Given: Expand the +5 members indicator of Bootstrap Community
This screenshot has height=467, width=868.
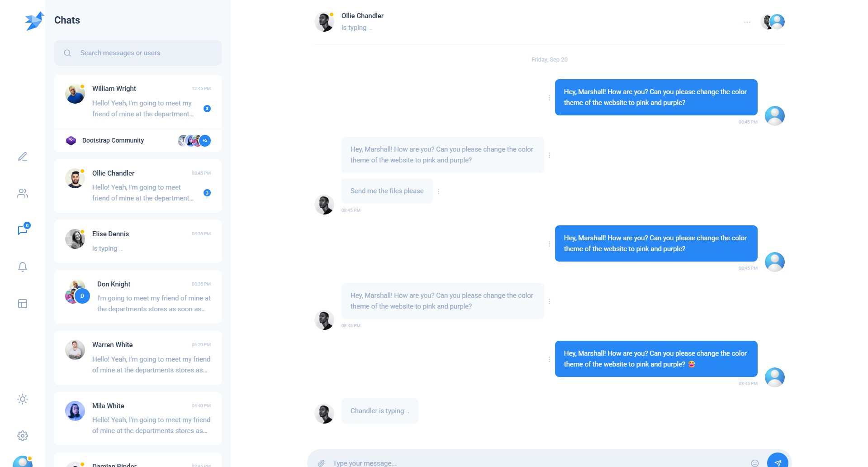Looking at the screenshot, I should click(x=205, y=140).
